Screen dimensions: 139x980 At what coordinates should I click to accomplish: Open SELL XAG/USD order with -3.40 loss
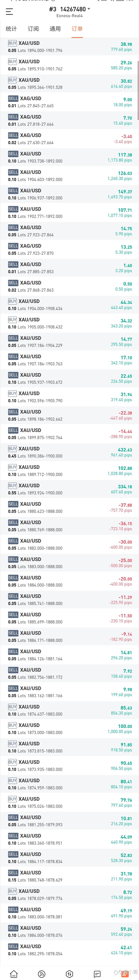[x=69, y=139]
